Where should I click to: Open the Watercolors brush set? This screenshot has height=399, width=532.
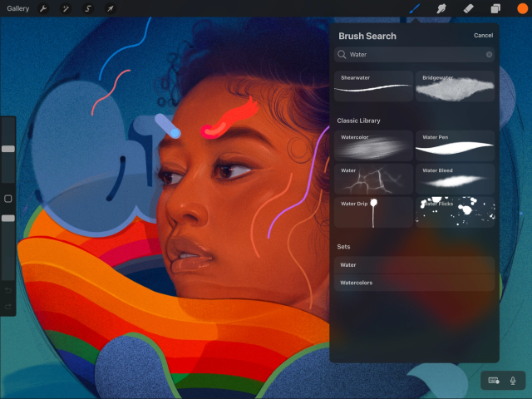click(414, 283)
